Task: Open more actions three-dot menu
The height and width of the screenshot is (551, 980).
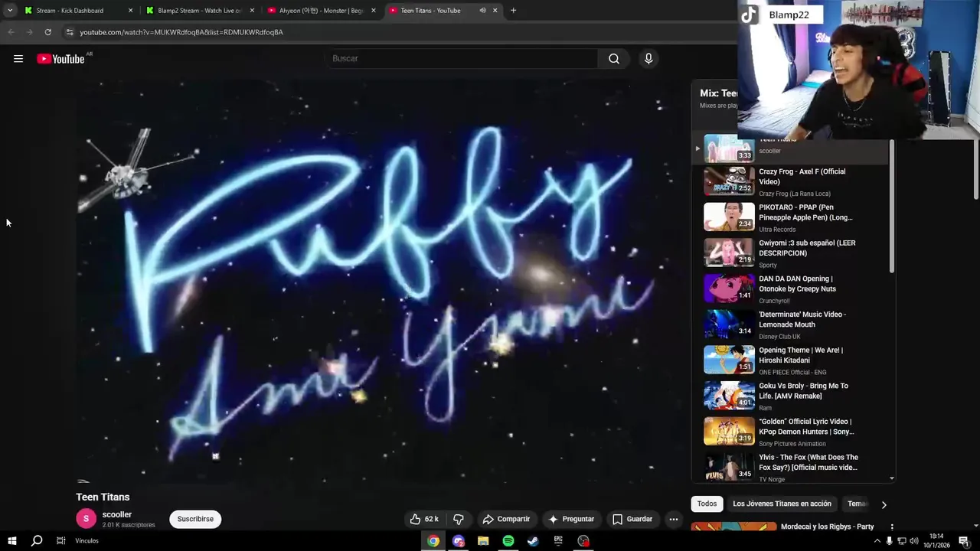Action: [x=674, y=519]
